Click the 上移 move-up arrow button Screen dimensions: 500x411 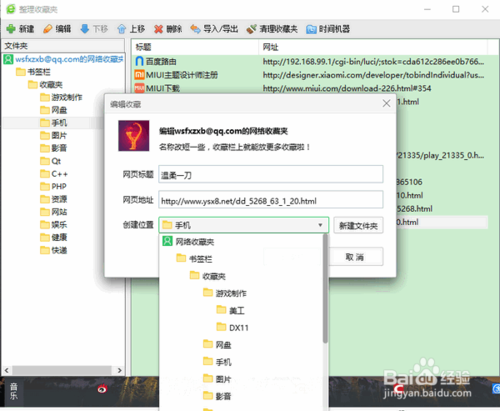(x=131, y=29)
